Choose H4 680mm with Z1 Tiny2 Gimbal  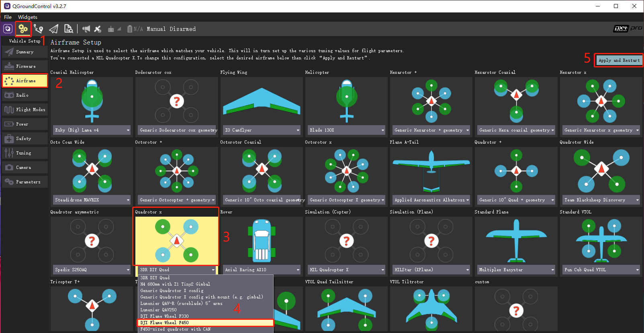point(206,284)
